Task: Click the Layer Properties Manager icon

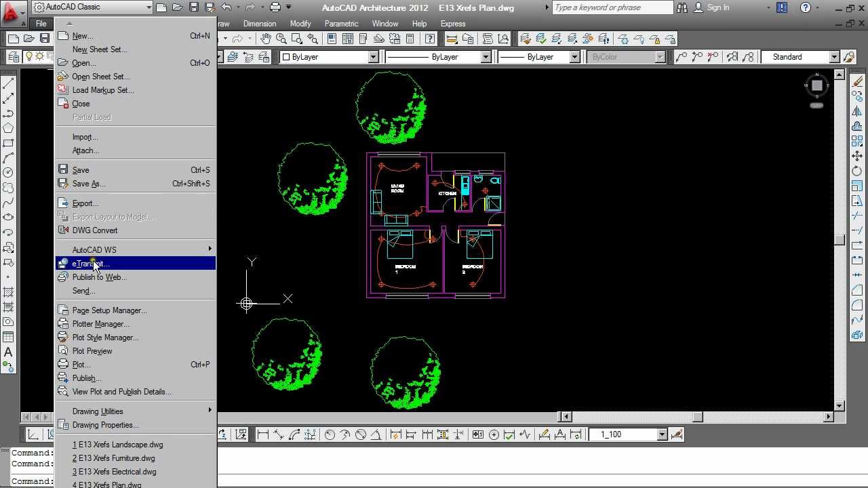Action: tap(14, 57)
